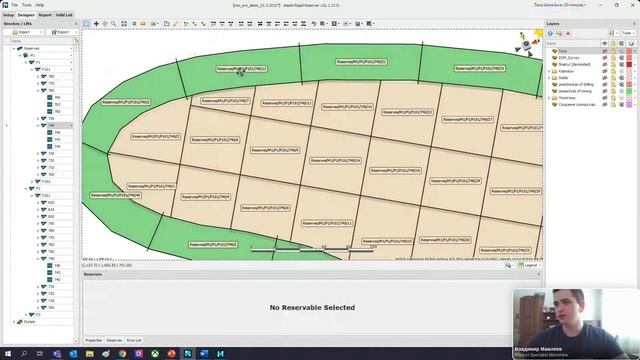Select the pan/move cross tool in the viewport toolbar

96,24
